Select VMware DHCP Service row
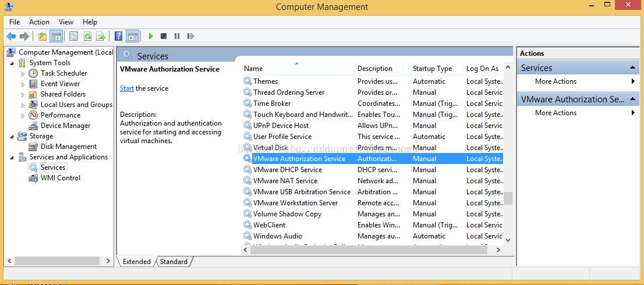Image resolution: width=644 pixels, height=285 pixels. pyautogui.click(x=372, y=170)
